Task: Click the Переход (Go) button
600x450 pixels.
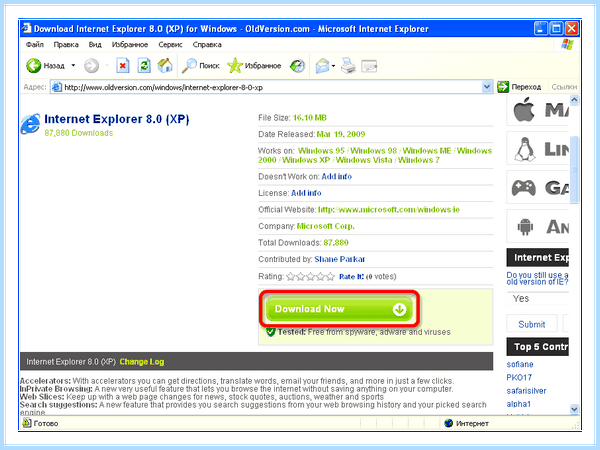Action: click(519, 87)
